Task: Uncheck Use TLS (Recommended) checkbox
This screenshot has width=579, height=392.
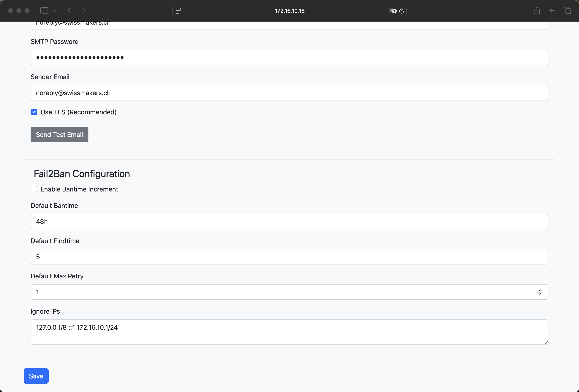Action: [34, 112]
